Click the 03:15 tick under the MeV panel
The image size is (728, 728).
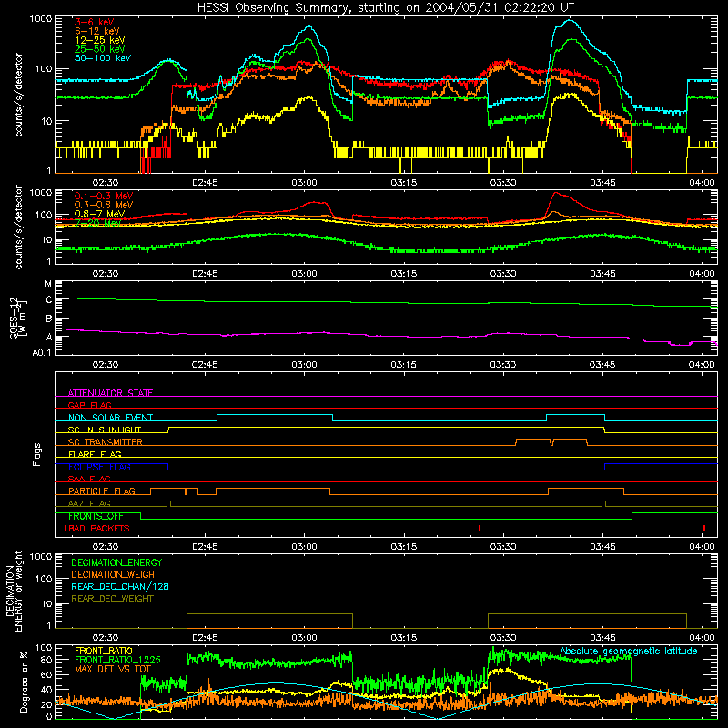click(x=403, y=274)
